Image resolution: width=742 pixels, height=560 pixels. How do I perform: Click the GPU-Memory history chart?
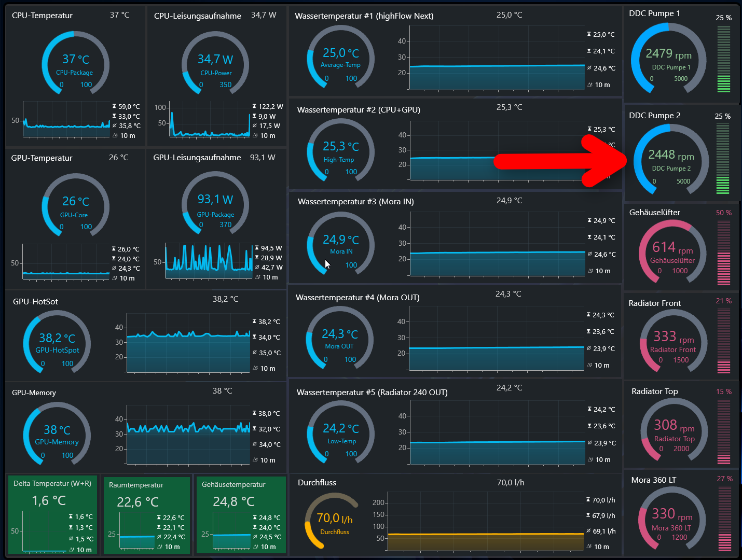click(x=188, y=435)
